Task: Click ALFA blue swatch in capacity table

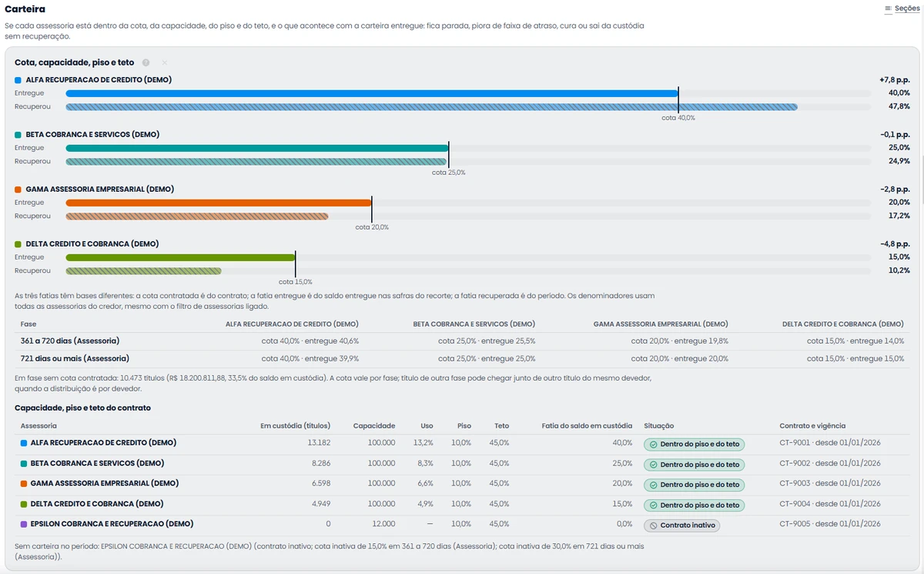Action: point(24,444)
